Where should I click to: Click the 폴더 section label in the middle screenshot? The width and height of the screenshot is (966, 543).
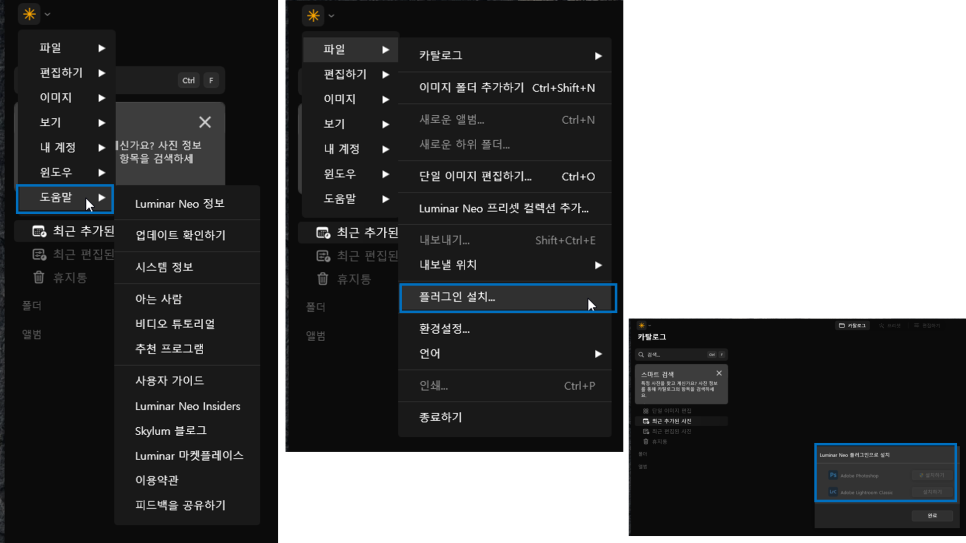(x=315, y=307)
